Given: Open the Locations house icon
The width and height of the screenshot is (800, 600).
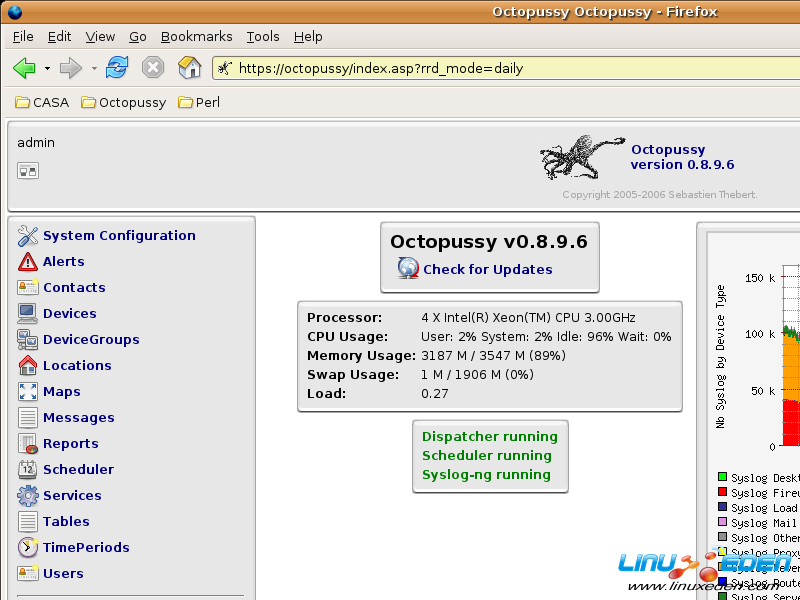Looking at the screenshot, I should pyautogui.click(x=27, y=366).
